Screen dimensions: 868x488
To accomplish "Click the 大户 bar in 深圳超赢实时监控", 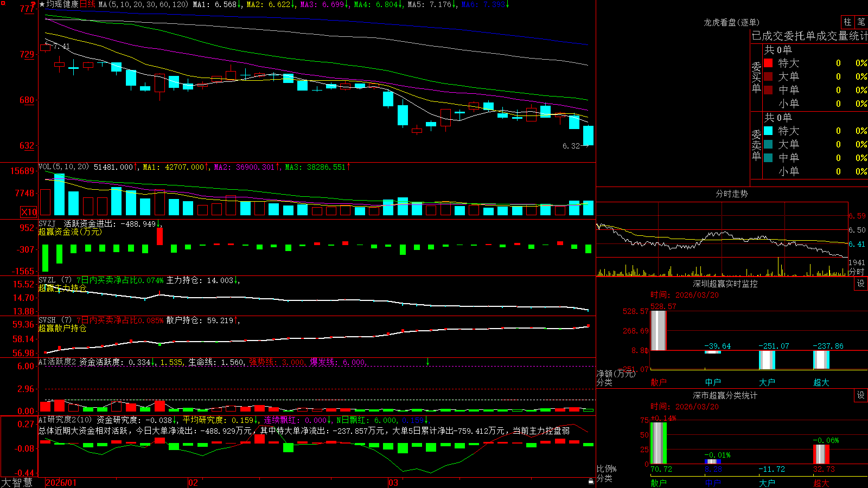I will pyautogui.click(x=767, y=360).
